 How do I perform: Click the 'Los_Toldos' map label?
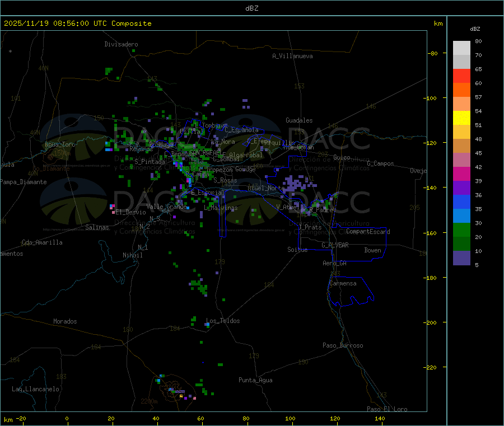tap(223, 321)
